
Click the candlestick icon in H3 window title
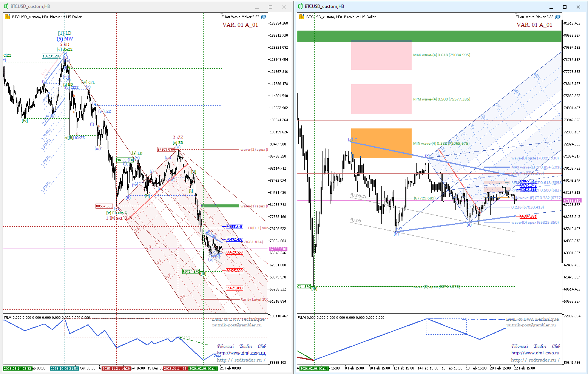coord(300,6)
